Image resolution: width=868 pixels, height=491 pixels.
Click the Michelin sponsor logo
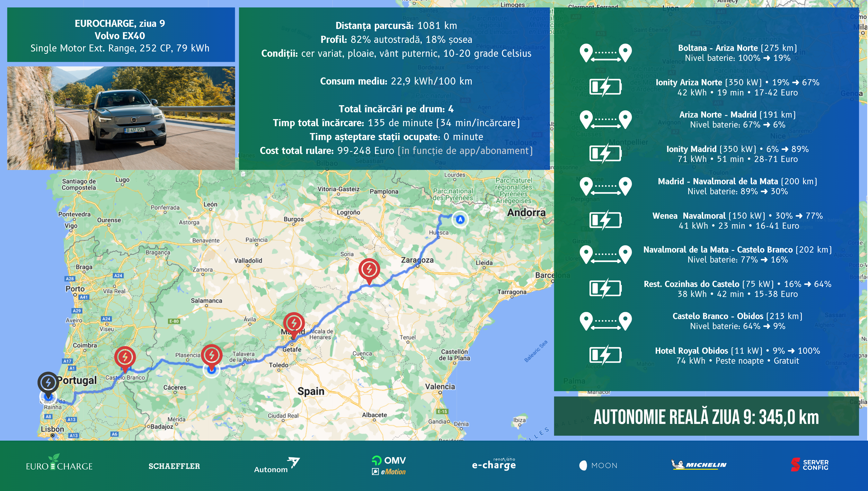[x=699, y=465]
